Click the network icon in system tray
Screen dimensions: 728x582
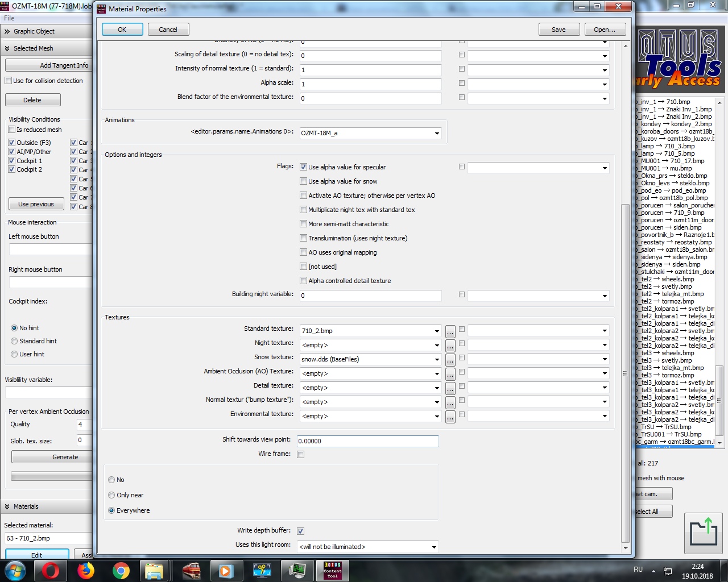(x=668, y=571)
